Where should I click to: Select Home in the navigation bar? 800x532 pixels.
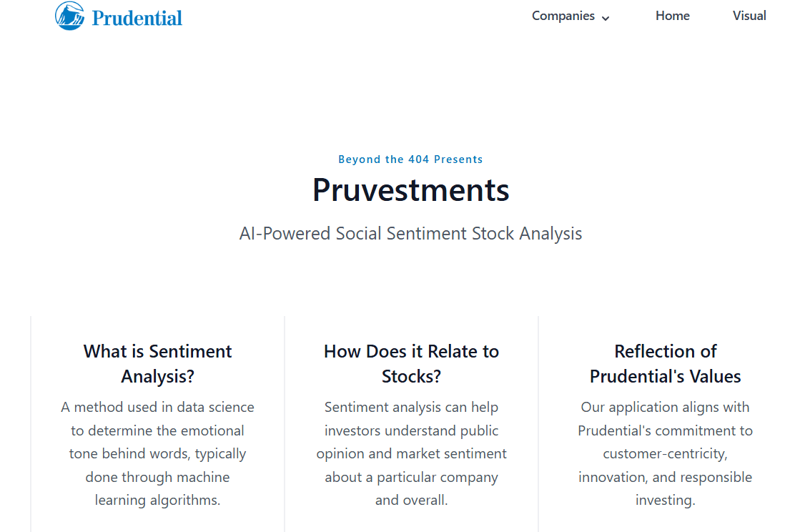(x=672, y=16)
